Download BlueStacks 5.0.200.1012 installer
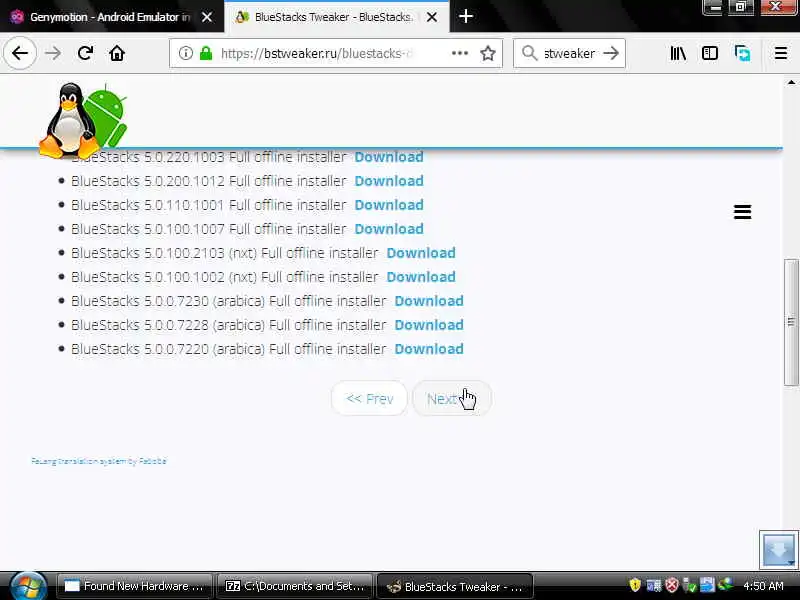Viewport: 800px width, 600px height. 389,181
